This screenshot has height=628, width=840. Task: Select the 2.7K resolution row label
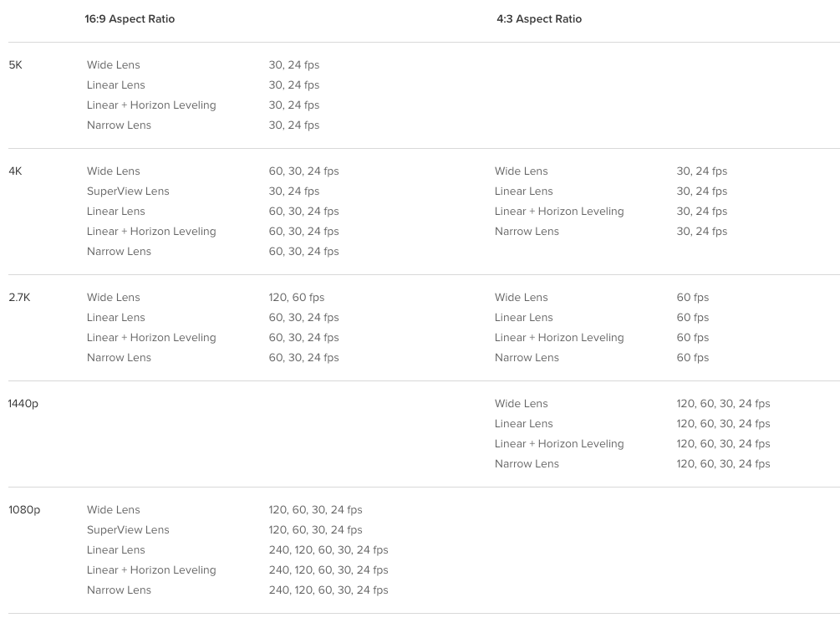click(19, 298)
